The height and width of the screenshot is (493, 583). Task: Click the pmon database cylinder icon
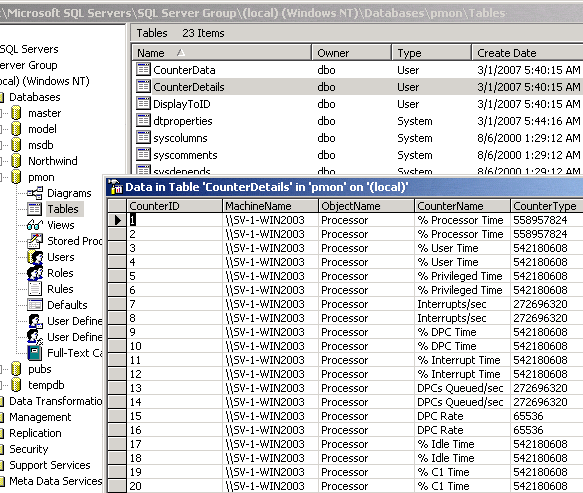point(16,177)
